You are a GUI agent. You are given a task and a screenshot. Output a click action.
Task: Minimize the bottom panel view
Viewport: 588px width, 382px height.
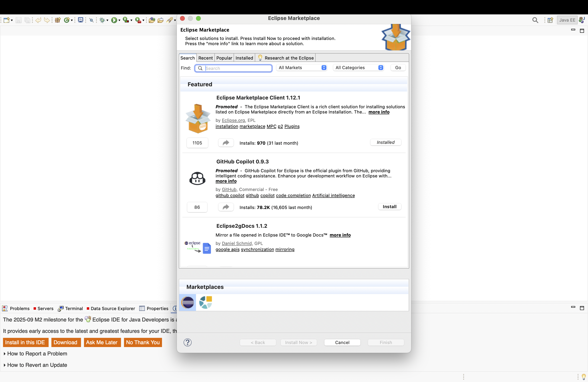[573, 307]
